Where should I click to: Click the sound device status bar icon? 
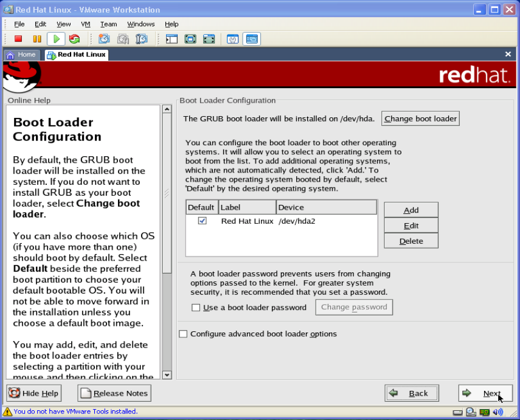[x=498, y=412]
